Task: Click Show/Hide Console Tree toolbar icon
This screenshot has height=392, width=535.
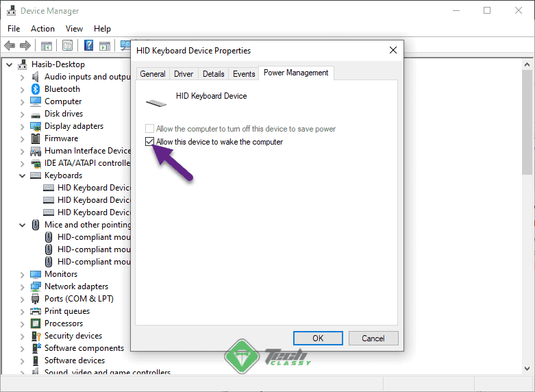Action: pyautogui.click(x=47, y=45)
